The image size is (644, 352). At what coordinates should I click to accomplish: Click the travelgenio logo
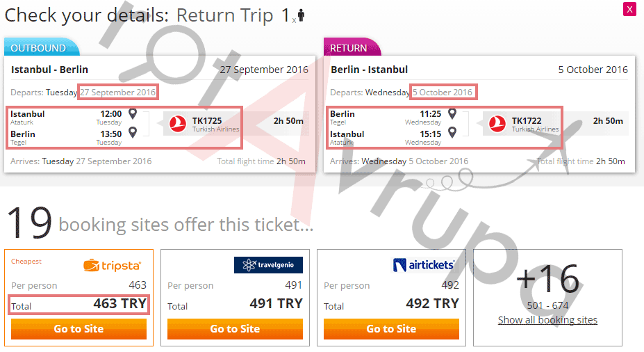268,265
